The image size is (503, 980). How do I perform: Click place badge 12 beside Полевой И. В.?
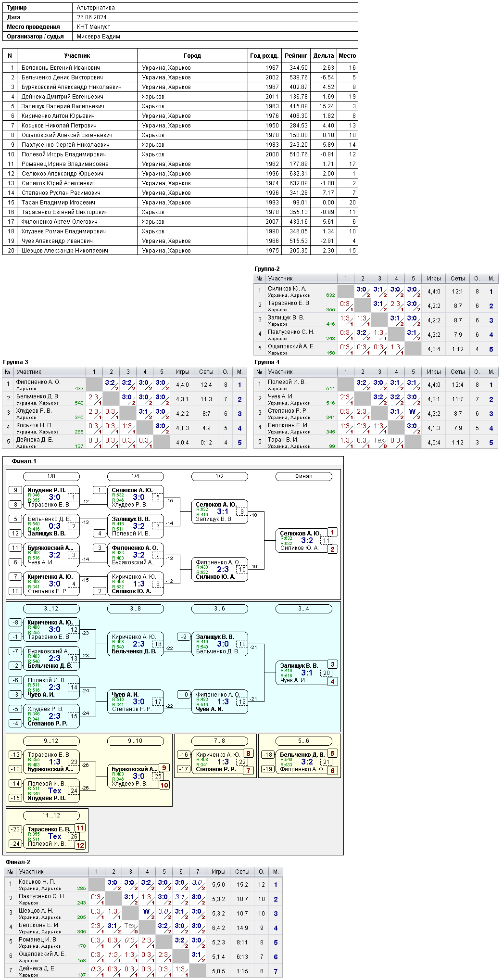click(x=80, y=845)
